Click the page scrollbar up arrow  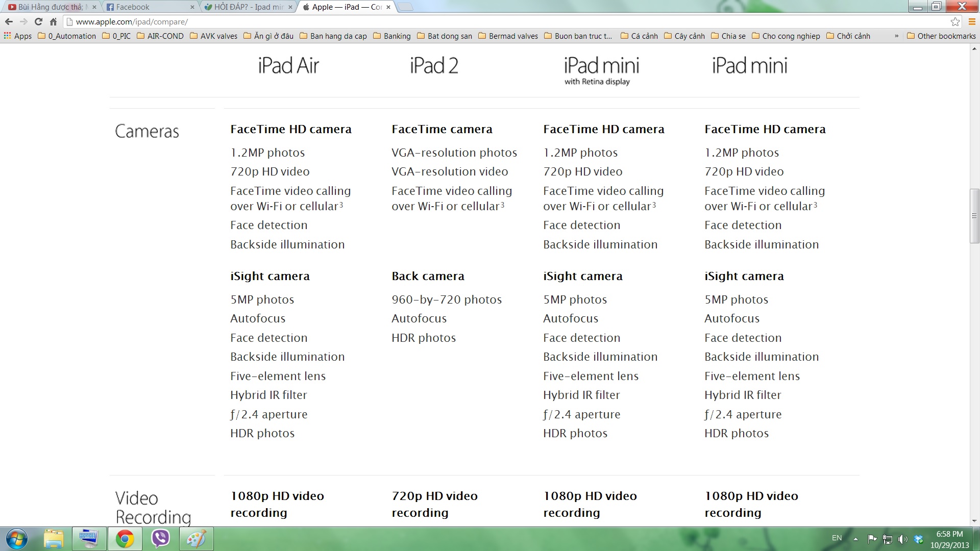coord(974,49)
